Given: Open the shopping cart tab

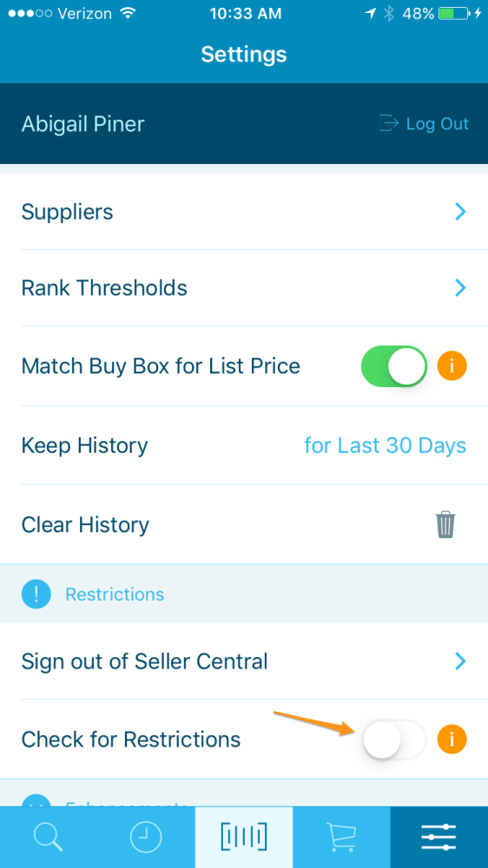Looking at the screenshot, I should [x=341, y=837].
